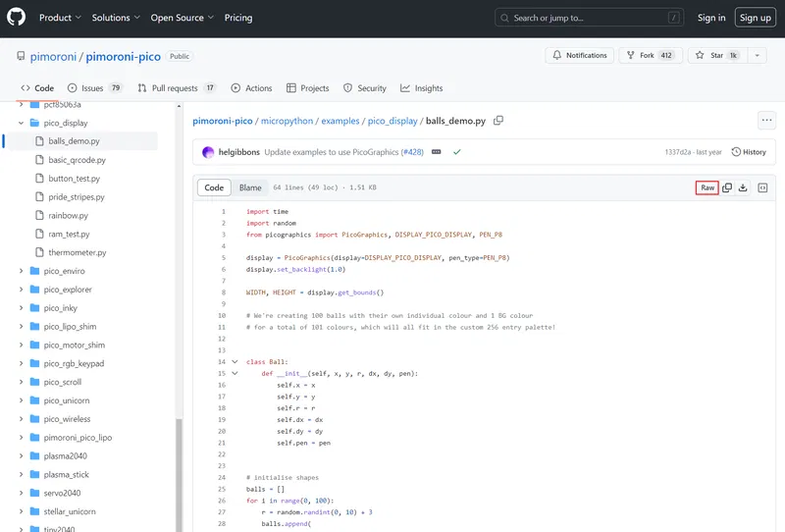Open the Star lists dropdown arrow

[758, 56]
